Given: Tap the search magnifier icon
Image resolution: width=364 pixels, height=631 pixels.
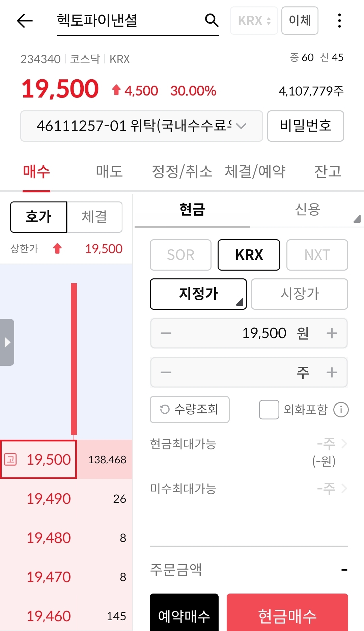Looking at the screenshot, I should tap(212, 21).
